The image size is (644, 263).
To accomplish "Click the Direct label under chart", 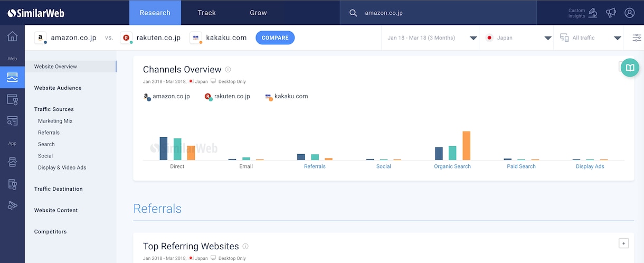I will click(177, 166).
